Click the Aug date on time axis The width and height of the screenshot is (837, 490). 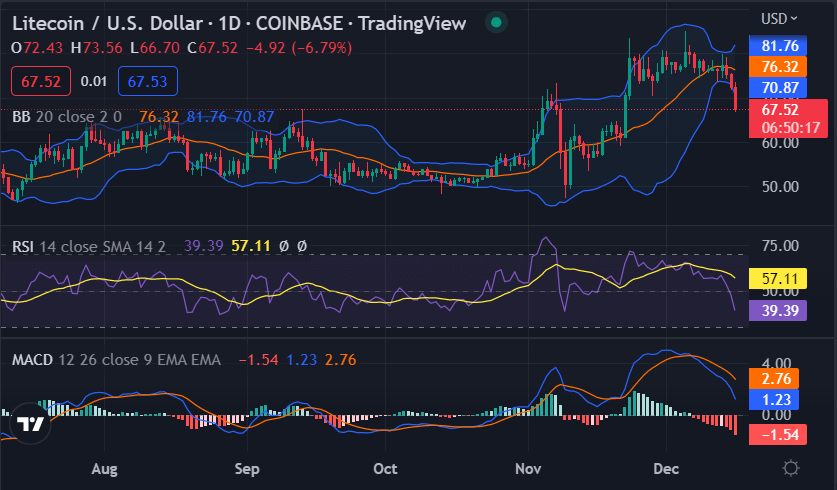[x=104, y=469]
